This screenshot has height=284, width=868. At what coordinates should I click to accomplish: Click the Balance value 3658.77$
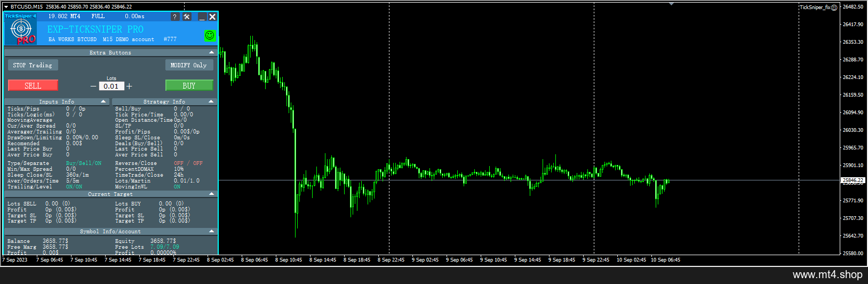[x=55, y=241]
